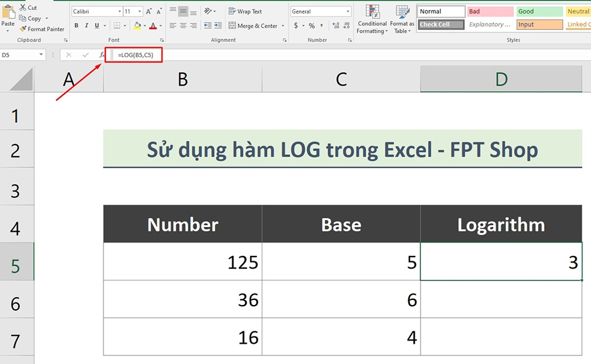Click Merge & Center button
The height and width of the screenshot is (364, 591).
tap(253, 26)
